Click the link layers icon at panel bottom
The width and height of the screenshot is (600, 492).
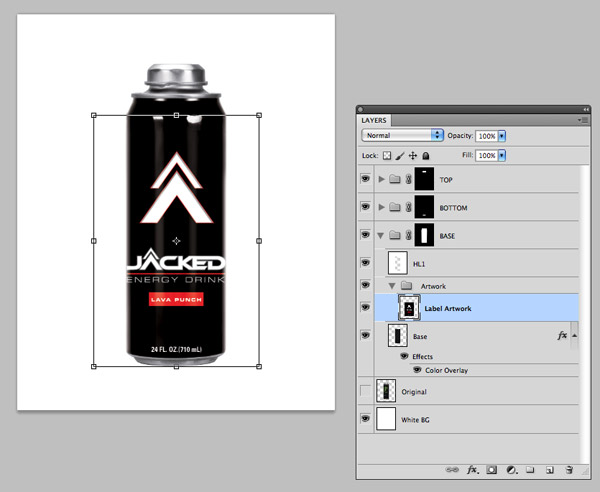coord(452,469)
